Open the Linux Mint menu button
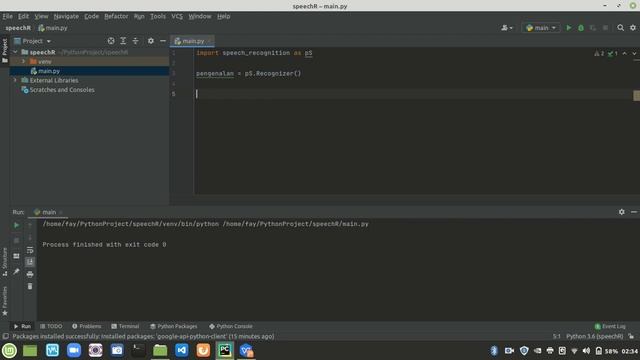This screenshot has width=640, height=360. pos(9,351)
